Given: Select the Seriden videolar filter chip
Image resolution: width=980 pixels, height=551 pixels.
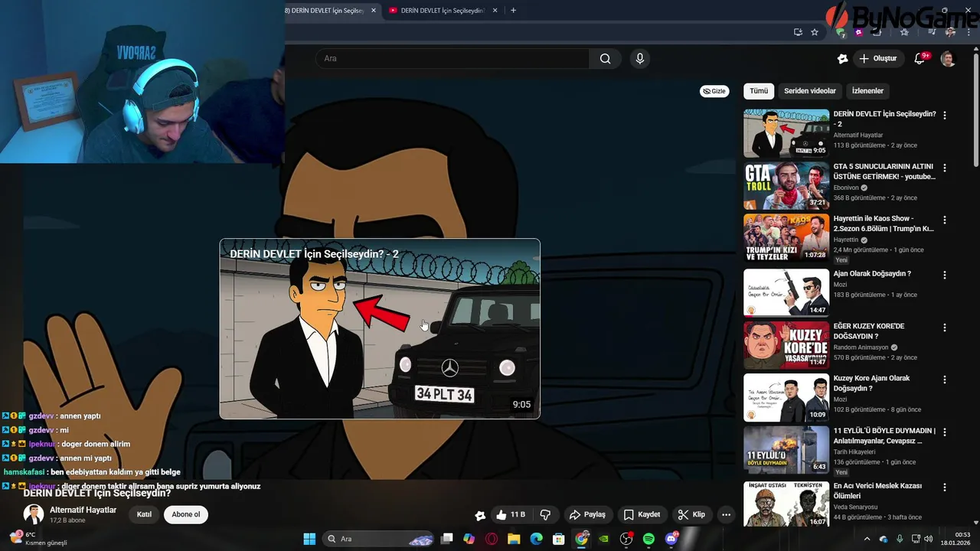Looking at the screenshot, I should click(x=810, y=91).
